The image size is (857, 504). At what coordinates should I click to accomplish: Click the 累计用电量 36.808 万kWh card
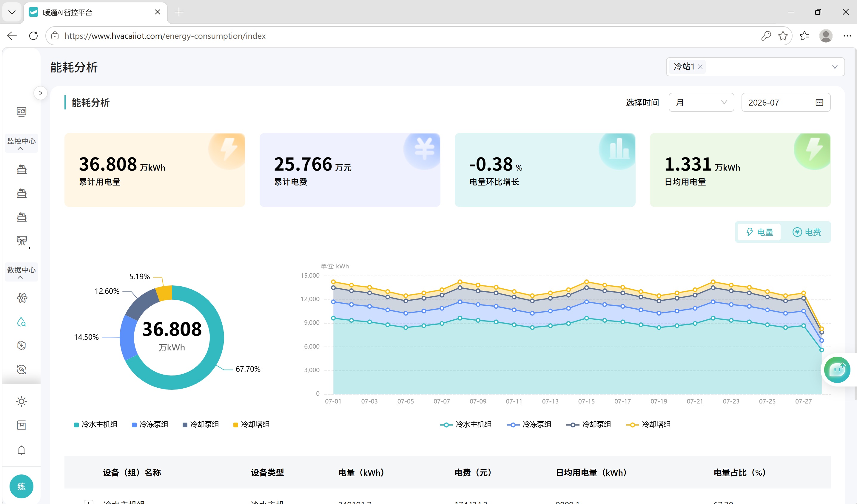[x=155, y=170]
